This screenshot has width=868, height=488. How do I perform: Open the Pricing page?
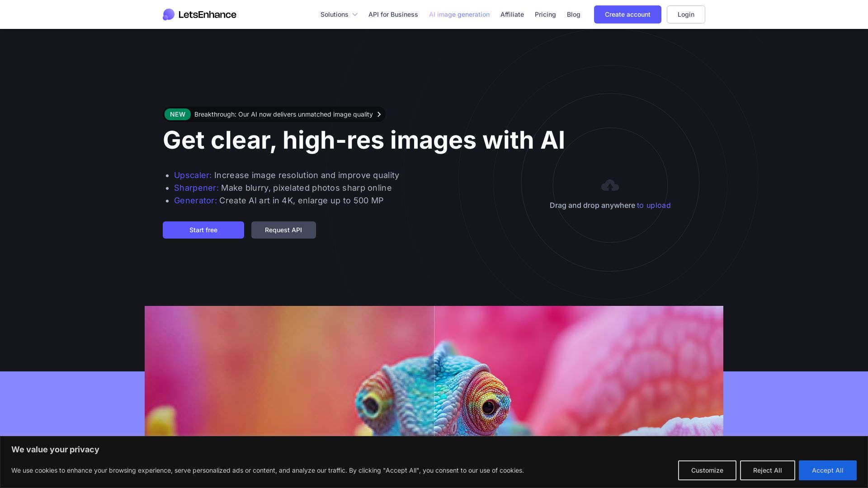click(x=545, y=14)
